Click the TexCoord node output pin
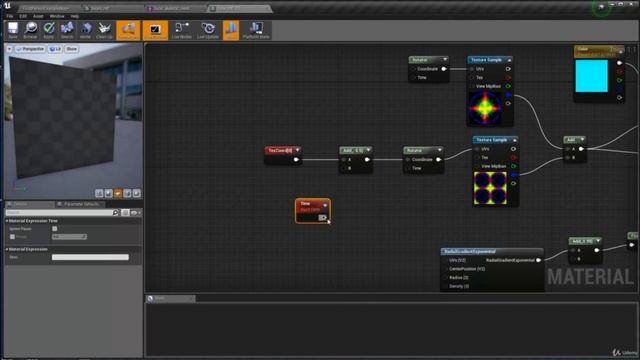This screenshot has width=640, height=360. 296,160
